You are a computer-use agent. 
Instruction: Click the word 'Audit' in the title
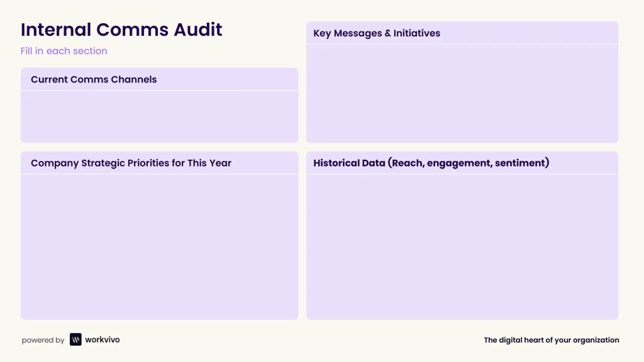(x=198, y=30)
